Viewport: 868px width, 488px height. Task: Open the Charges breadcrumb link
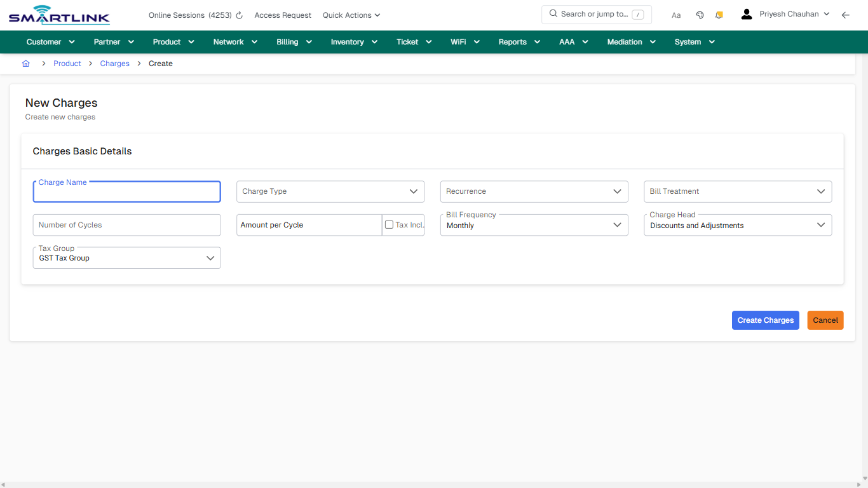point(114,63)
